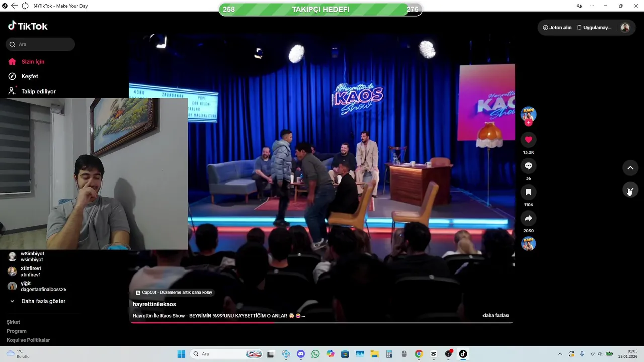
Task: Open Task View from taskbar
Action: pos(270,354)
